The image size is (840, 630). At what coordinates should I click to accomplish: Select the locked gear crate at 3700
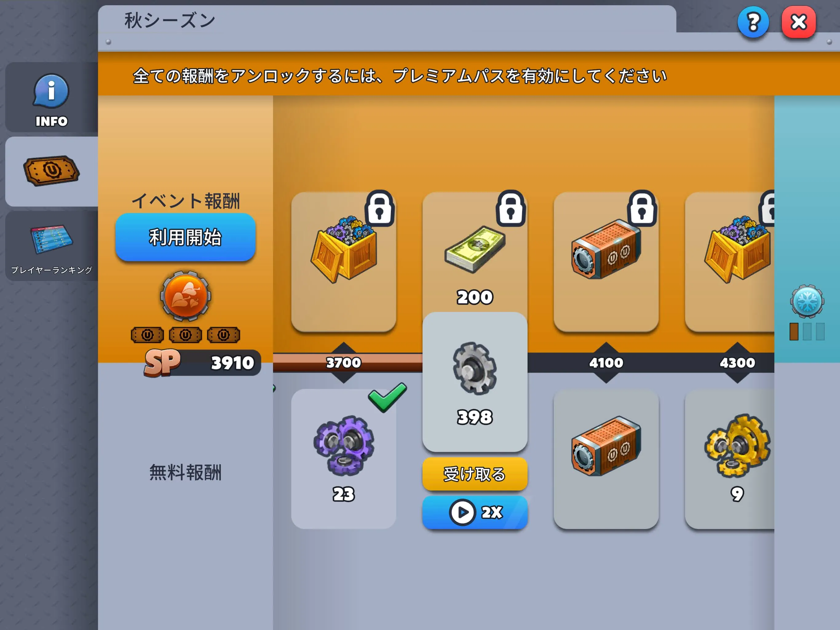[x=344, y=262]
